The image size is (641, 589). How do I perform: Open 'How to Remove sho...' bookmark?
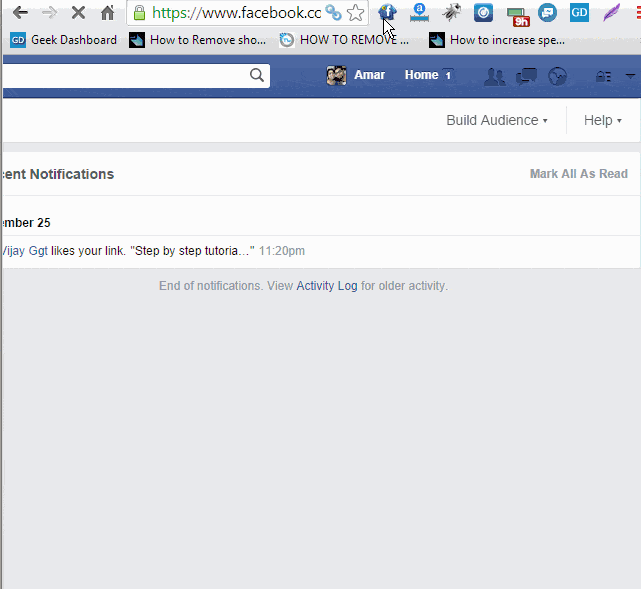pyautogui.click(x=197, y=40)
